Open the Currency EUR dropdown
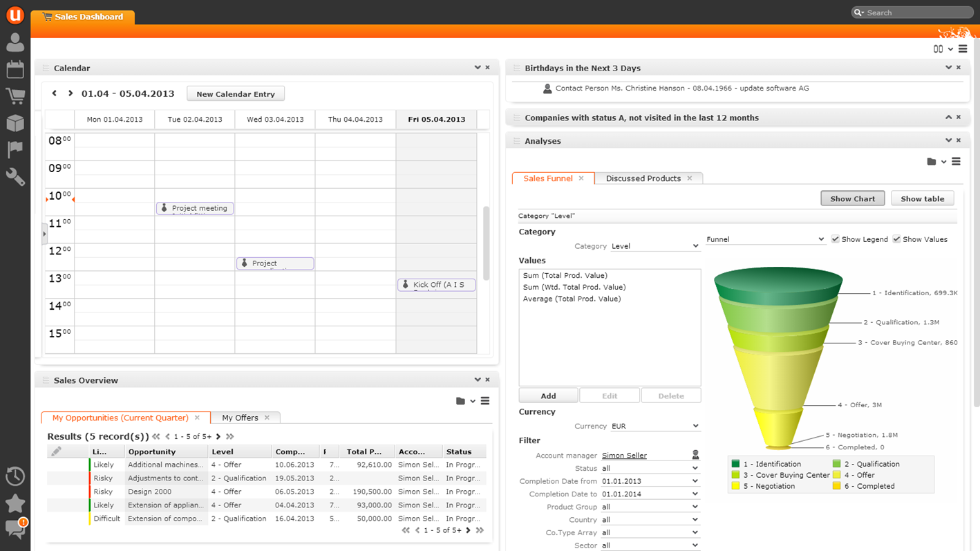980x551 pixels. 654,427
